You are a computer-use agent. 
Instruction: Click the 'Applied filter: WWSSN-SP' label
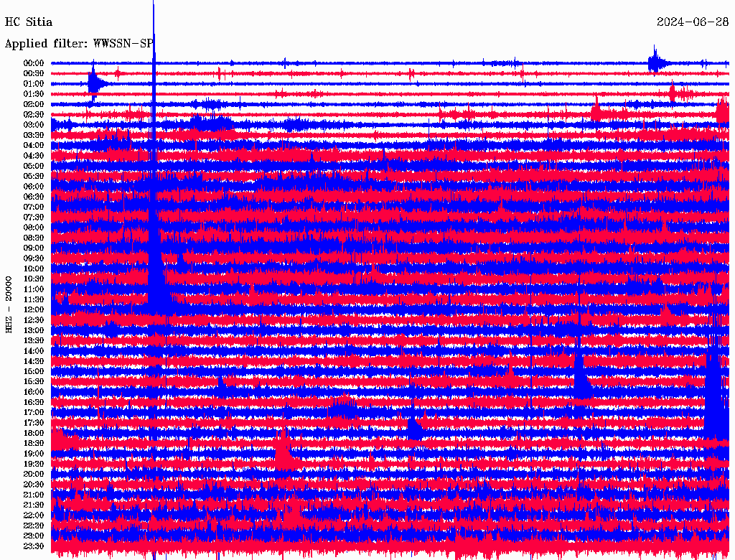tap(79, 44)
